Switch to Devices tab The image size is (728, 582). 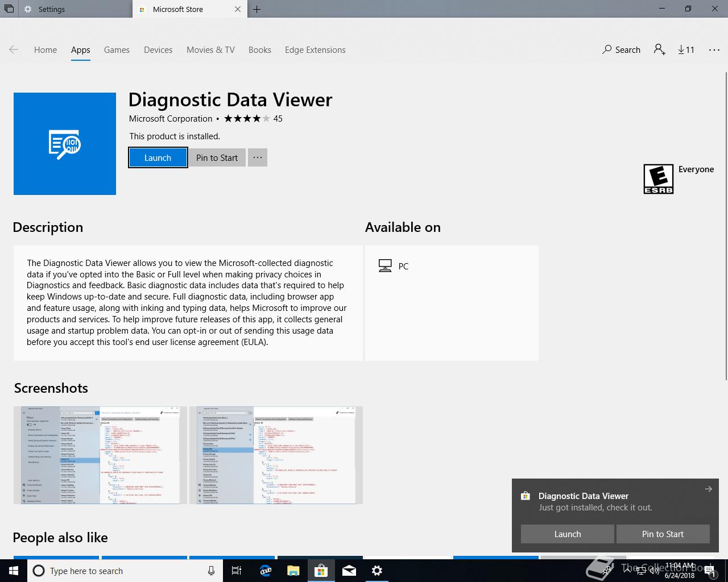click(x=158, y=50)
